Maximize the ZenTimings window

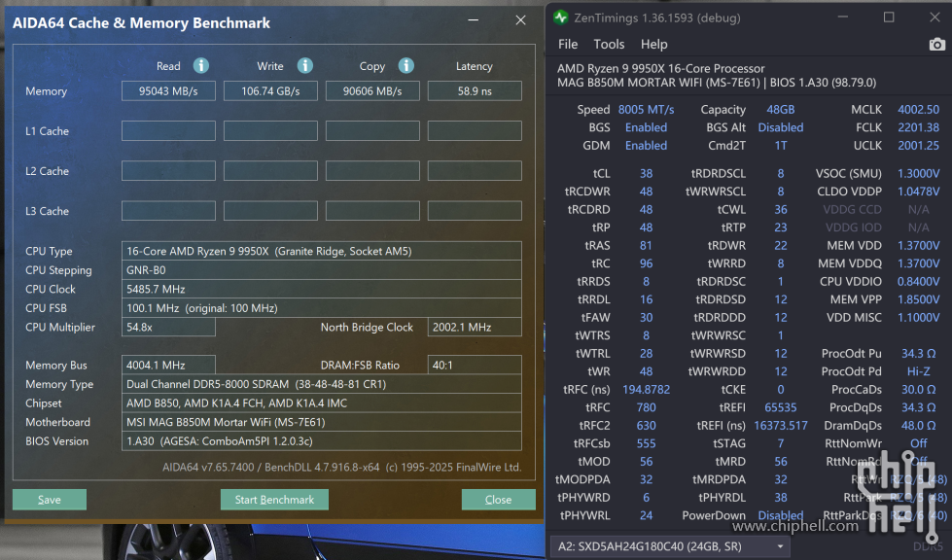pyautogui.click(x=889, y=17)
